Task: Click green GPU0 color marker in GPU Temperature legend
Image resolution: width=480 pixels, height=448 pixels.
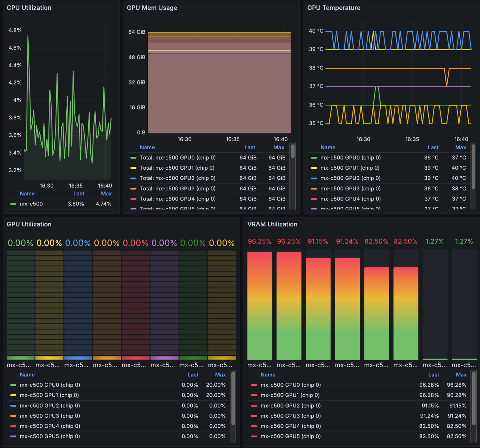Action: coord(314,158)
